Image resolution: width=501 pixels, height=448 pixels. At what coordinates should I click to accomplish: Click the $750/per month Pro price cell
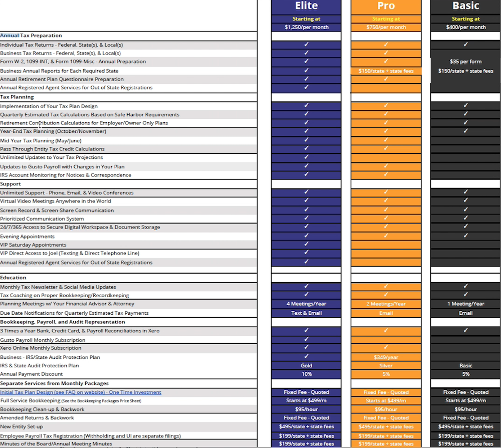point(386,27)
